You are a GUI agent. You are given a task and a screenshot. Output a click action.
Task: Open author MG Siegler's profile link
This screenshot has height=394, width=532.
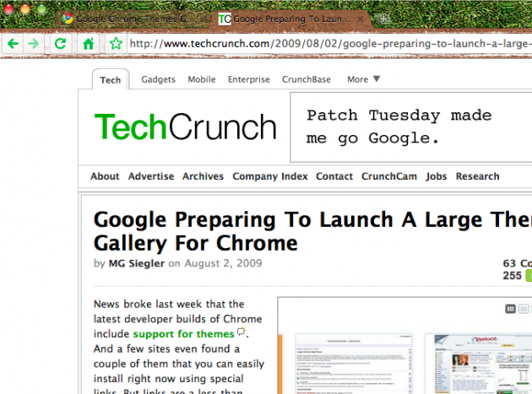pyautogui.click(x=137, y=263)
